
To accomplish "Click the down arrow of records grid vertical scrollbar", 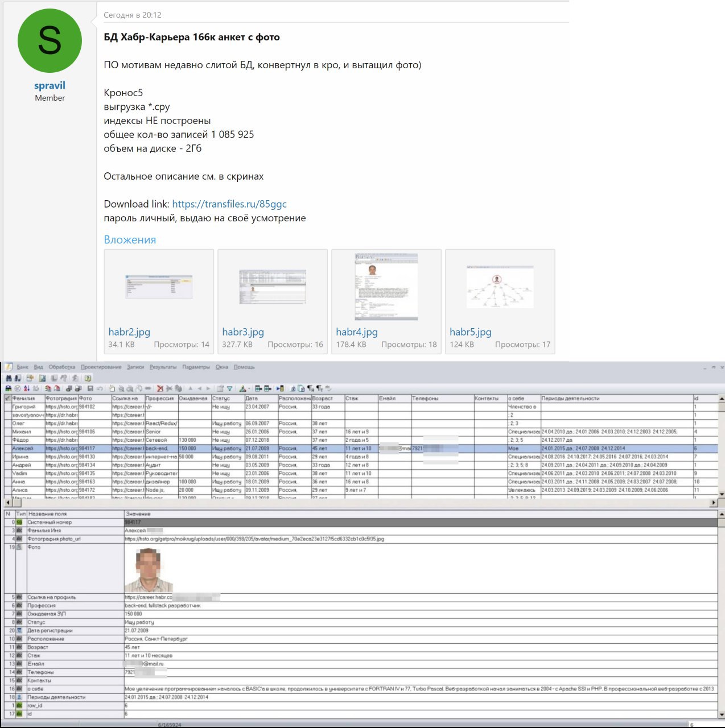I will [722, 494].
